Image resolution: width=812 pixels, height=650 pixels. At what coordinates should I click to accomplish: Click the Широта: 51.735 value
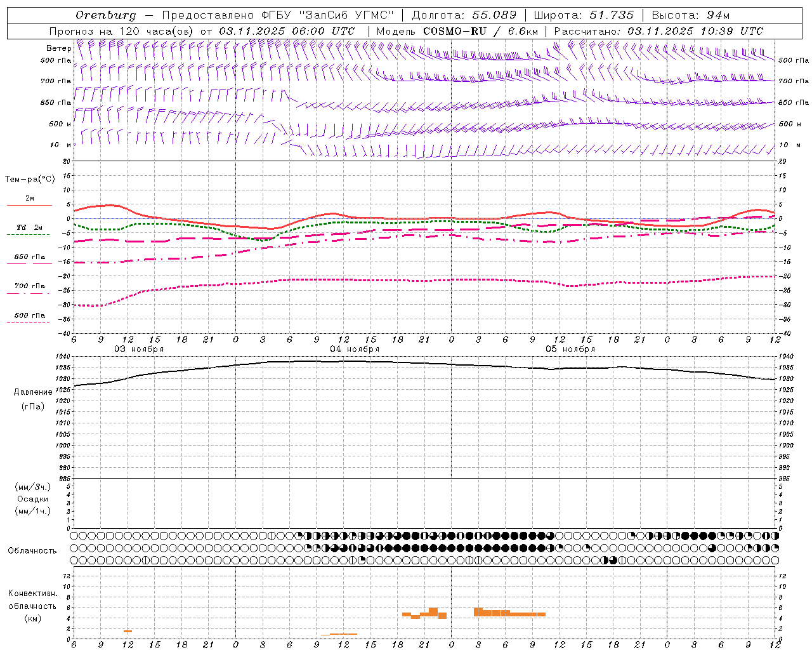pos(584,15)
